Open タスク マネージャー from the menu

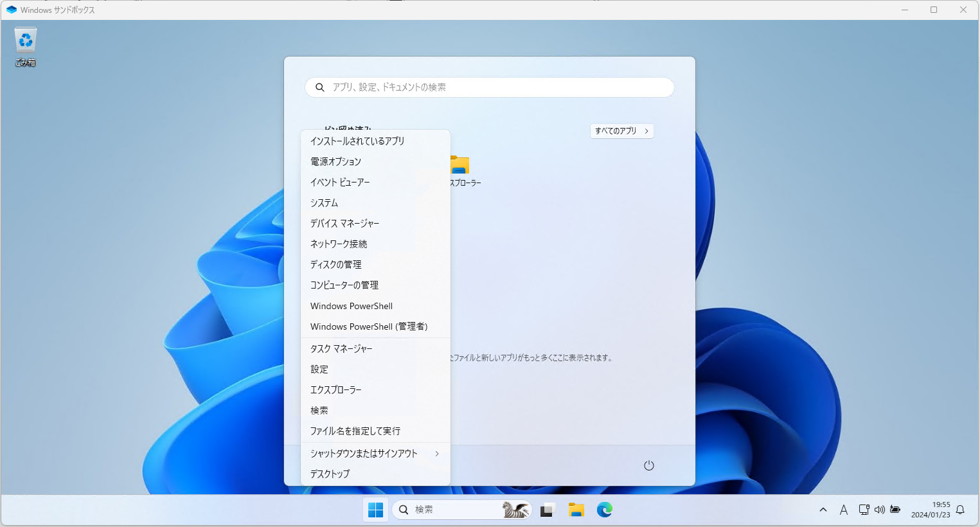tap(375, 348)
